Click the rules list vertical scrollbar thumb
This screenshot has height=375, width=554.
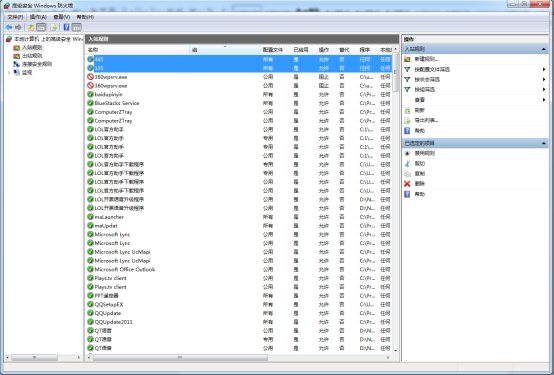(x=395, y=71)
